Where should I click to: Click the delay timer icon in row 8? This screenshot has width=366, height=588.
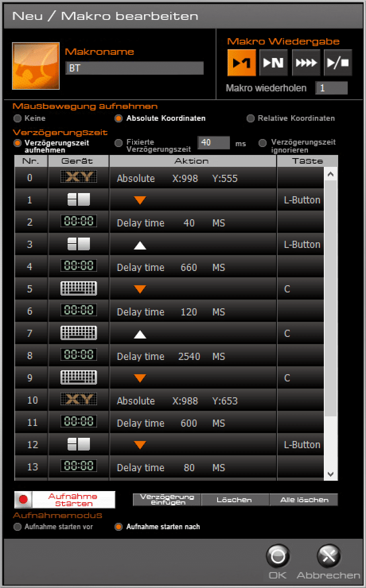78,355
